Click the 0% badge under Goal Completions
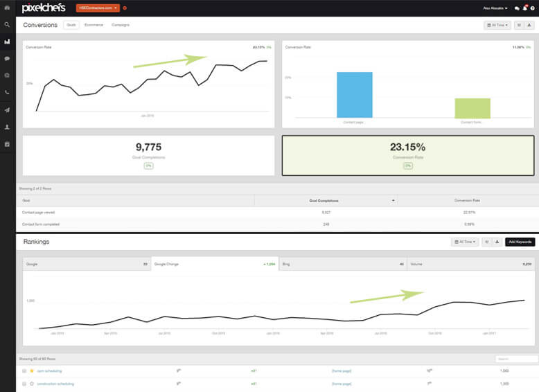Image resolution: width=539 pixels, height=392 pixels. [x=148, y=166]
